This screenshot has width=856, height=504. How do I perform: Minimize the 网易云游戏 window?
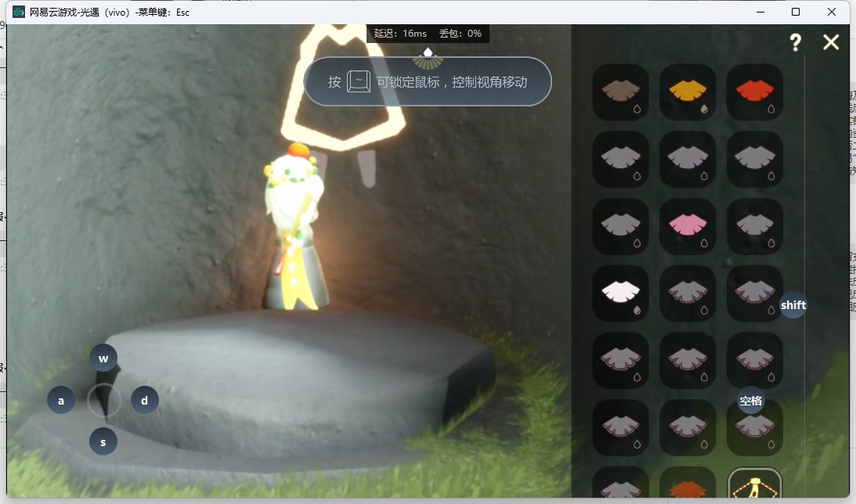(x=760, y=12)
